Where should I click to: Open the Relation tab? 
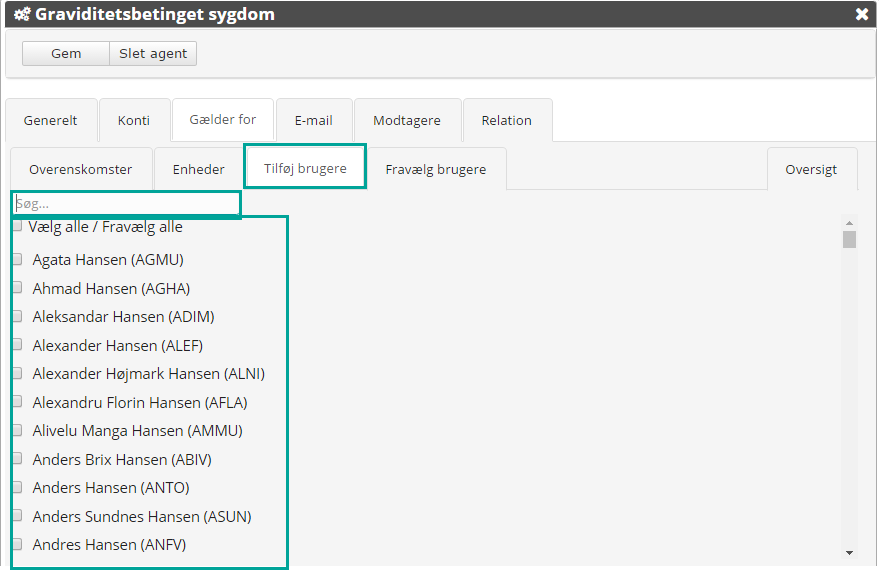[x=507, y=120]
